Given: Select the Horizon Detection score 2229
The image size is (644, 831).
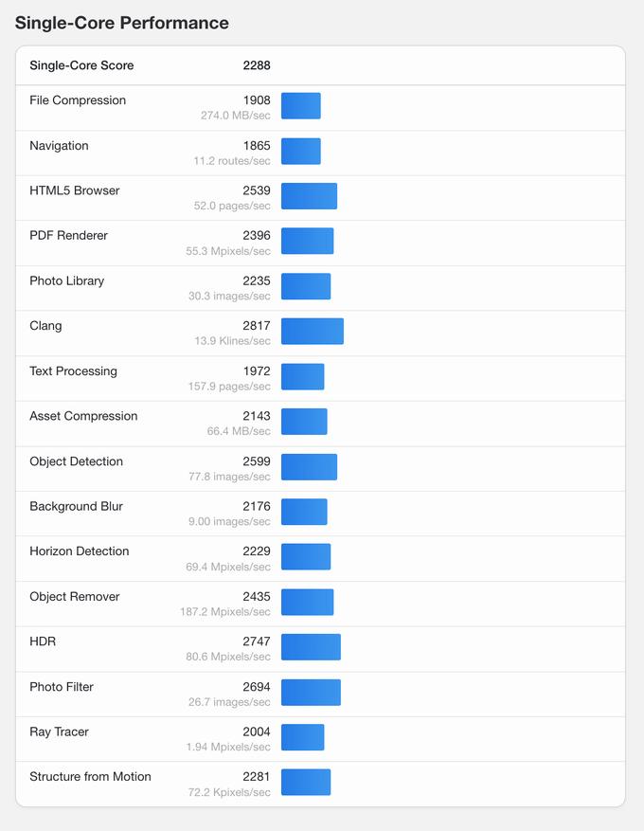Looking at the screenshot, I should 256,551.
